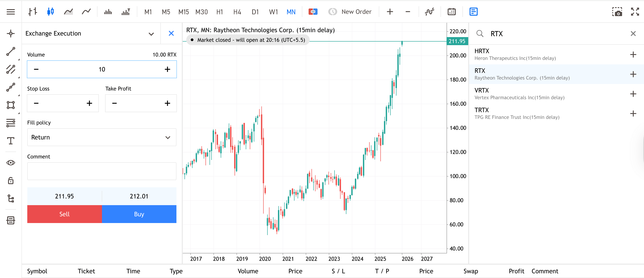The width and height of the screenshot is (644, 278).
Task: Switch the chart to candlestick style
Action: pos(50,11)
